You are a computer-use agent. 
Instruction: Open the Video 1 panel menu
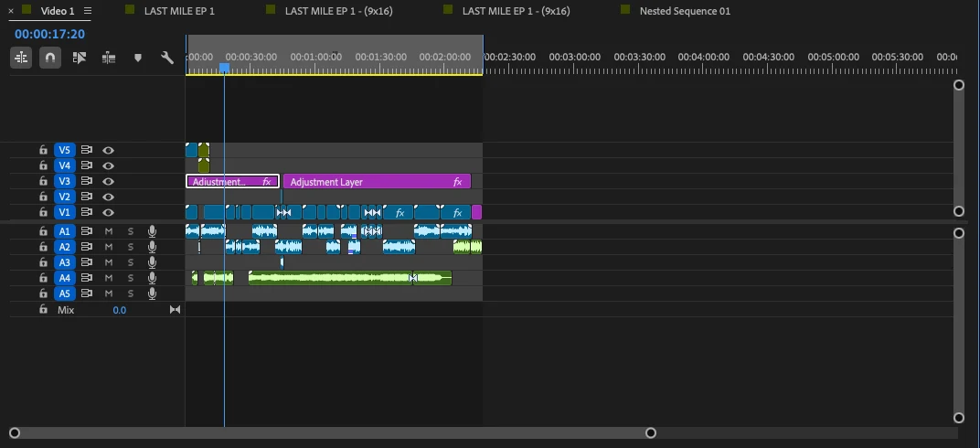click(x=88, y=11)
